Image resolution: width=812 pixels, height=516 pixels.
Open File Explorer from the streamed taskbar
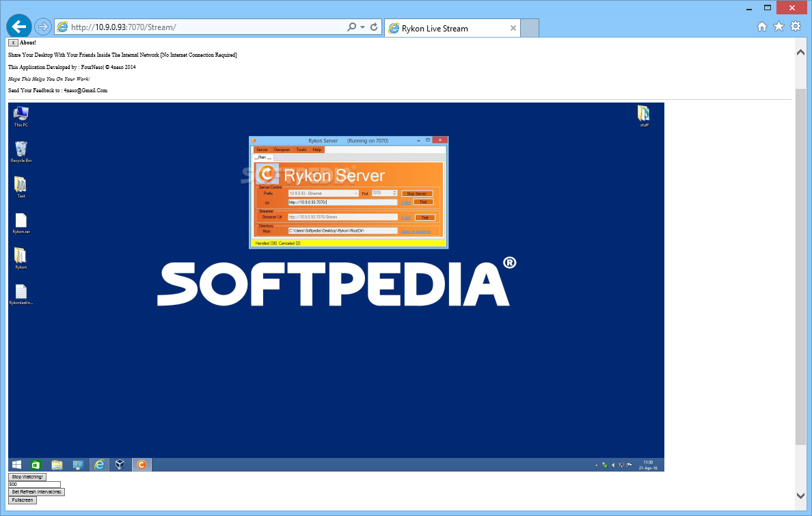(57, 465)
